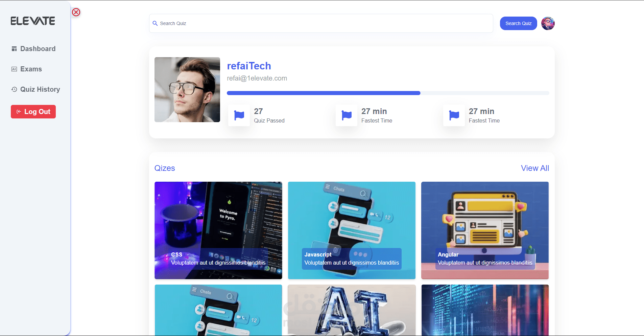Open the Dashboard menu item
The image size is (644, 336).
tap(33, 49)
